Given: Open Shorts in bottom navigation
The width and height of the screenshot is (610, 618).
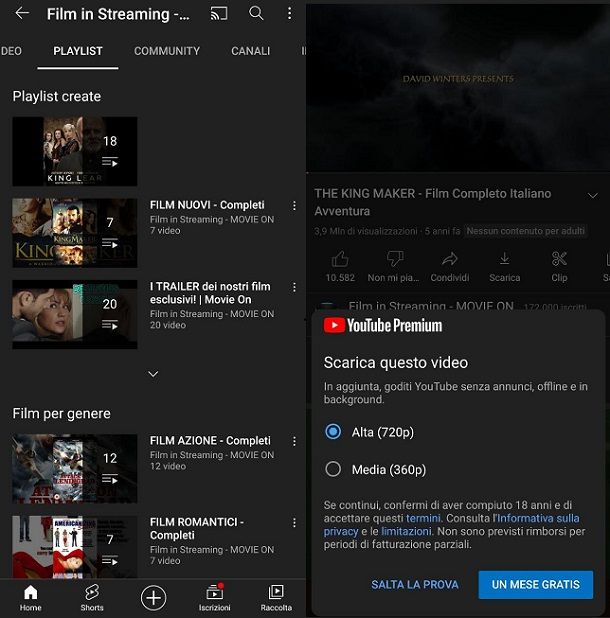Looking at the screenshot, I should point(92,598).
